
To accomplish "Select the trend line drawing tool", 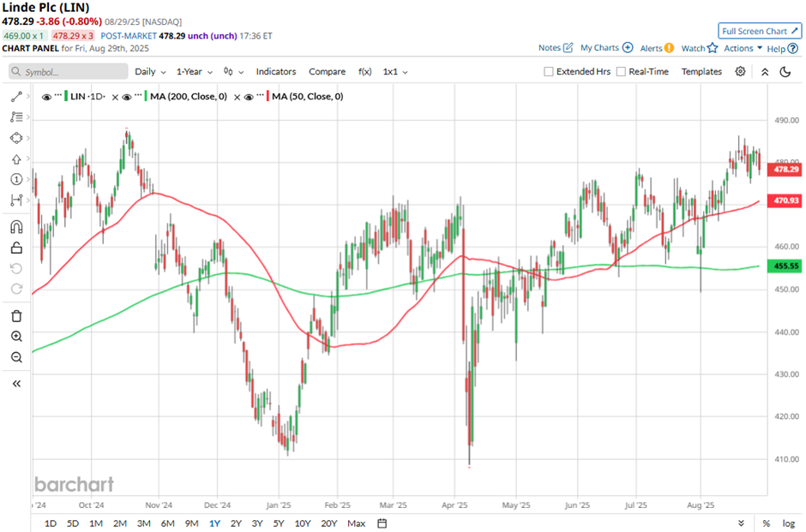I will click(x=16, y=97).
